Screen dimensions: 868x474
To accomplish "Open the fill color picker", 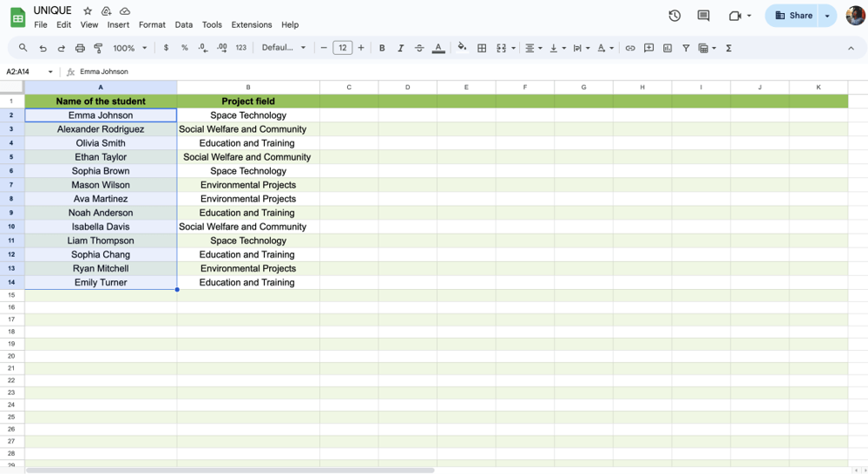I will point(462,48).
